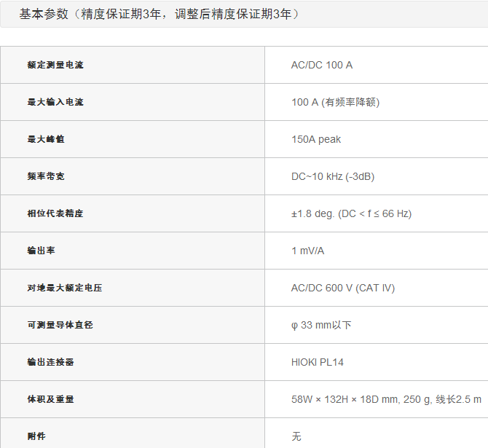
Task: Click the 1 mV/A output rate value
Action: [307, 251]
